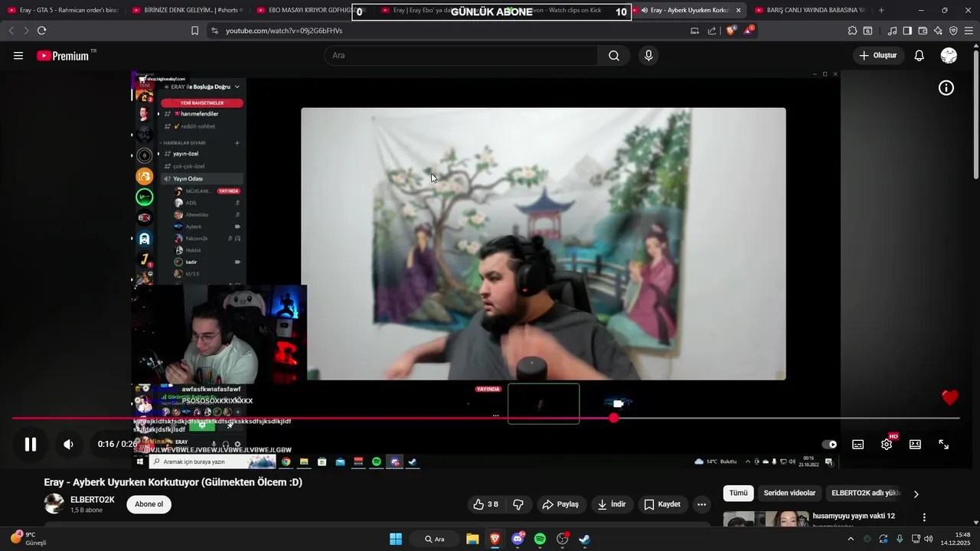
Task: Open the account avatar menu
Action: click(949, 56)
